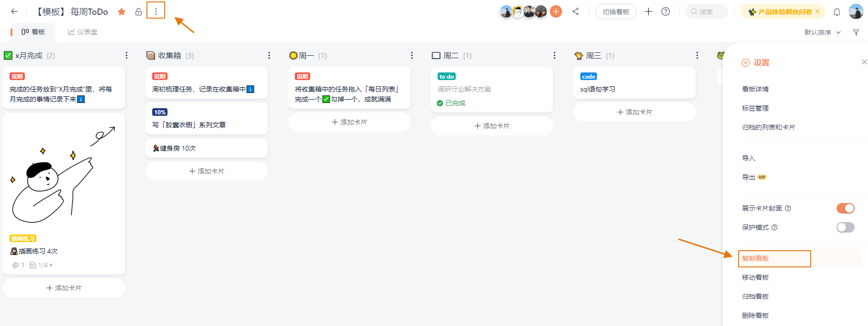Click the filter funnel icon
Image resolution: width=868 pixels, height=326 pixels.
[x=856, y=32]
